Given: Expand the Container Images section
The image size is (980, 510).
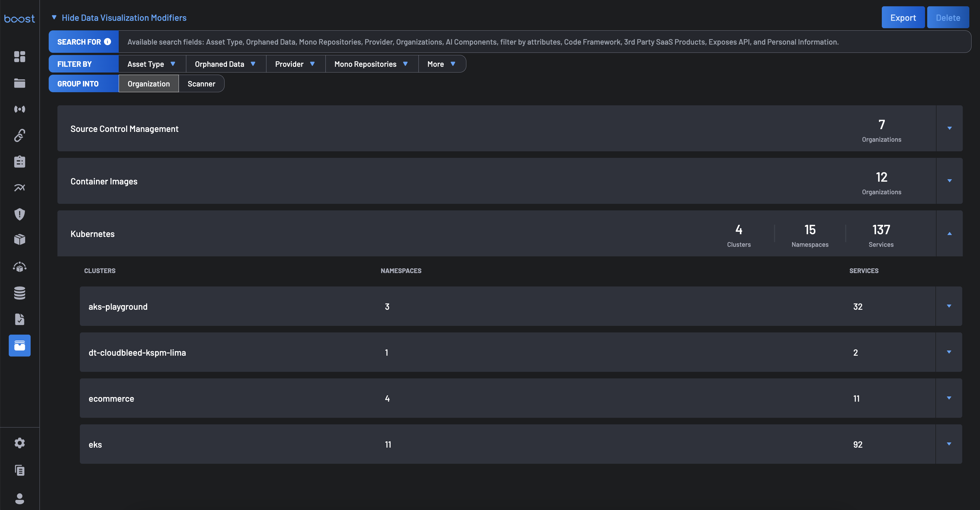Looking at the screenshot, I should coord(949,181).
